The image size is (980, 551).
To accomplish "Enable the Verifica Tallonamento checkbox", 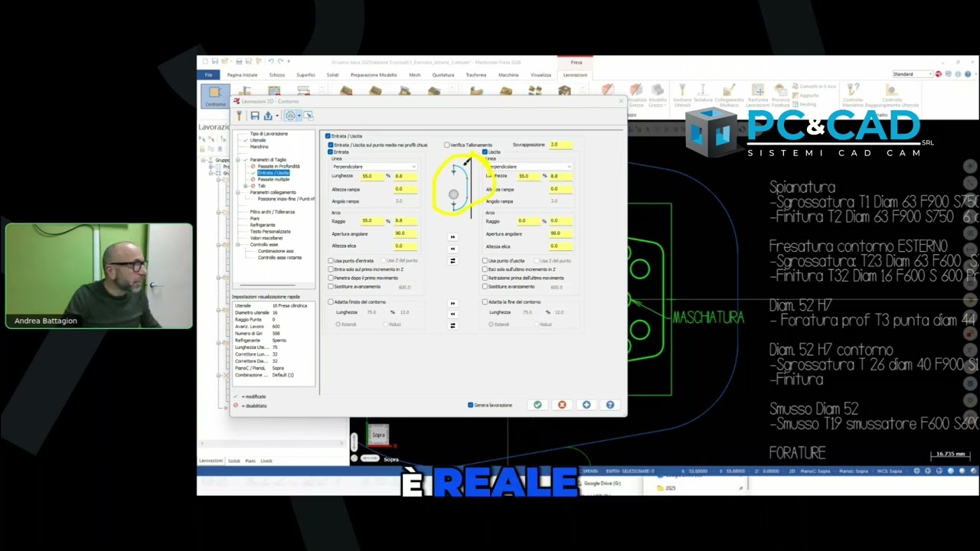I will [x=447, y=145].
